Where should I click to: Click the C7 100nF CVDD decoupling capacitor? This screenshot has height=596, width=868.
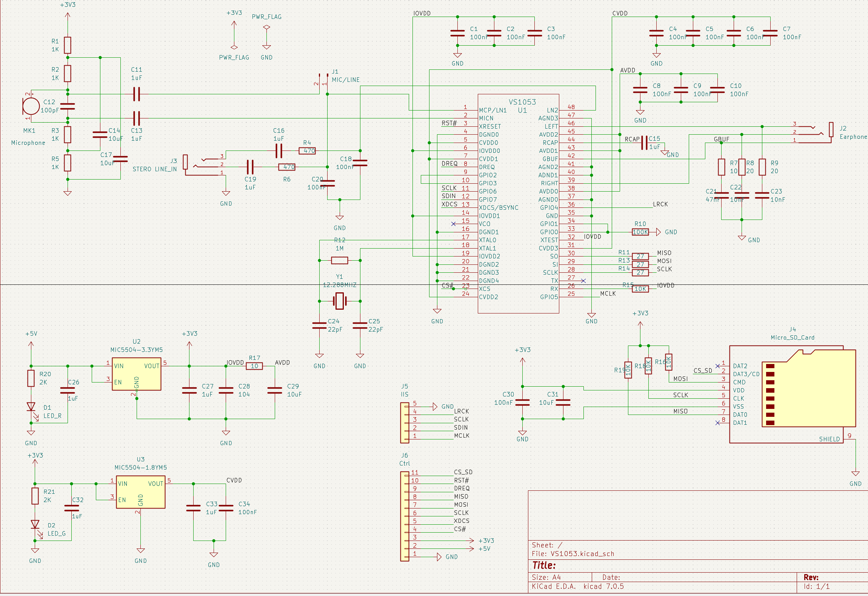[770, 33]
